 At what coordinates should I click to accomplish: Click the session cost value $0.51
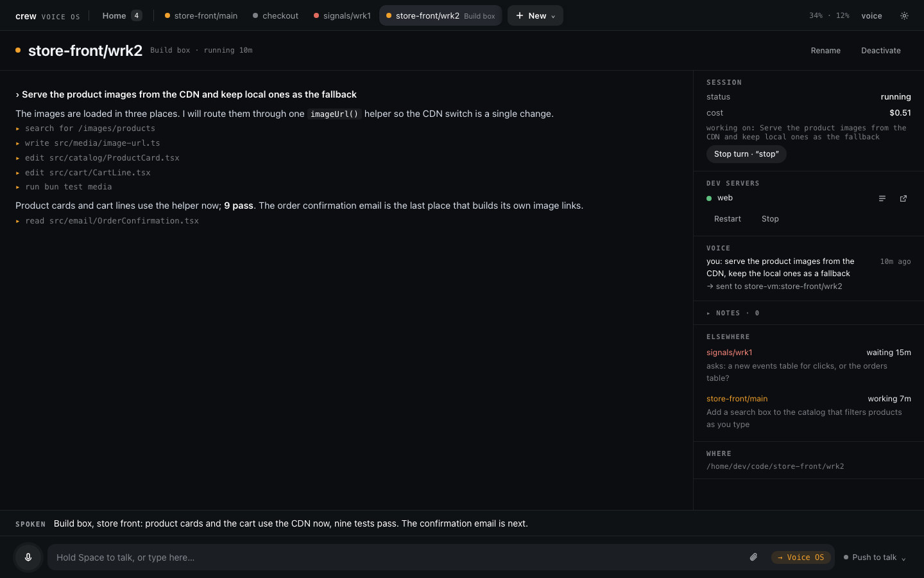(900, 112)
